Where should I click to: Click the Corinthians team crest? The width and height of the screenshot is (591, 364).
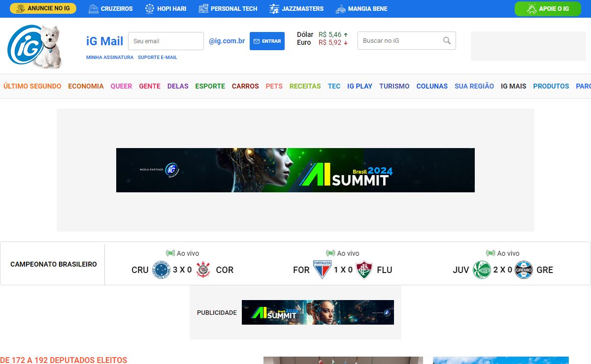(203, 270)
